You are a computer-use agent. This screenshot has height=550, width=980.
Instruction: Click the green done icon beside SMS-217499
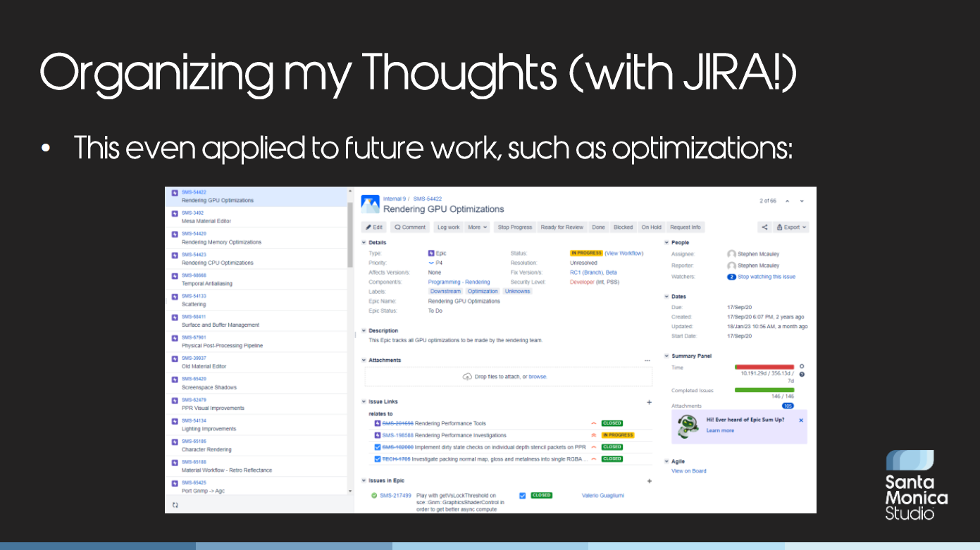[374, 495]
